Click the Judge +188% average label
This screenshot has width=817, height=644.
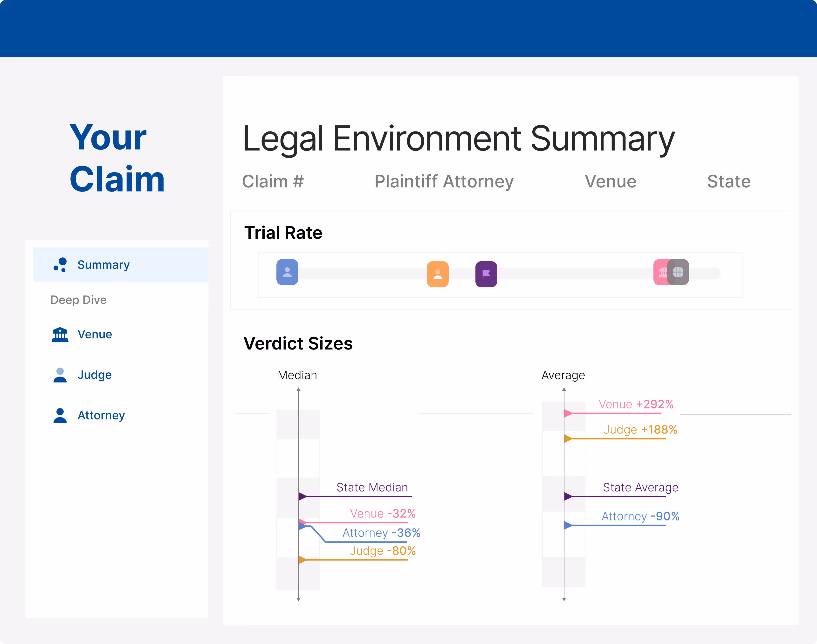640,430
